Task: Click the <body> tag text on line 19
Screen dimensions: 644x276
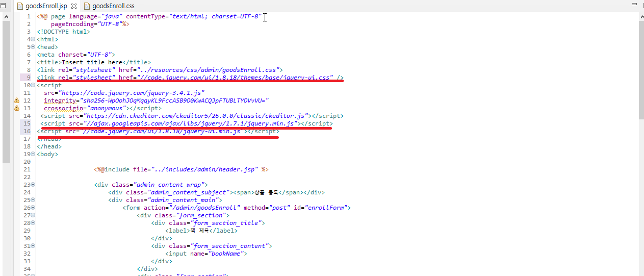Action: tap(47, 154)
